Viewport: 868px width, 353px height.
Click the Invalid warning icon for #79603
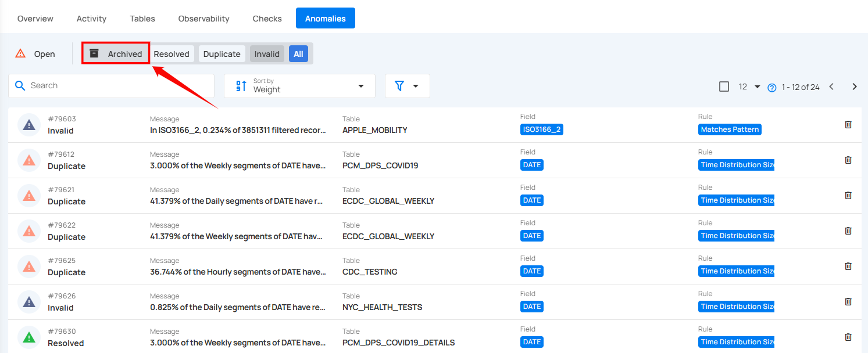tap(28, 125)
